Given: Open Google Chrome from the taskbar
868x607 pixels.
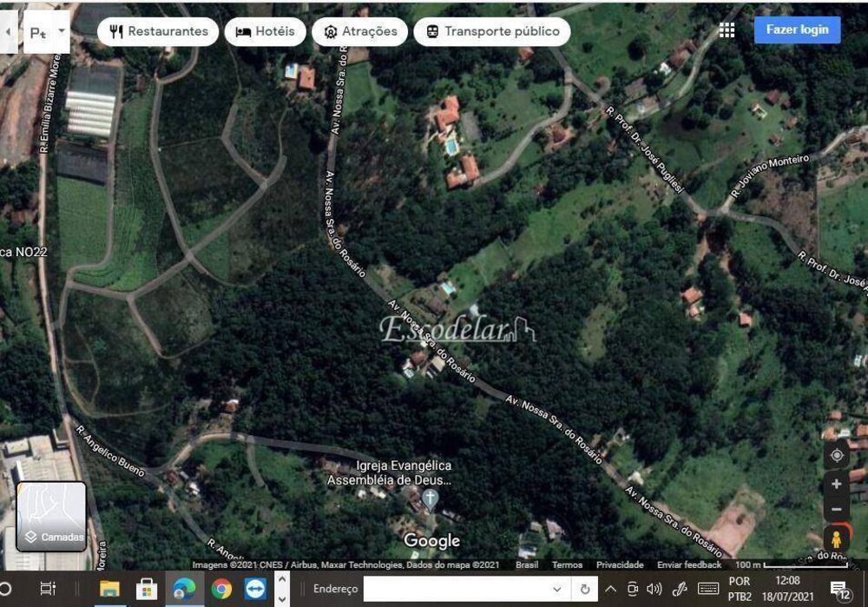Looking at the screenshot, I should point(221,589).
